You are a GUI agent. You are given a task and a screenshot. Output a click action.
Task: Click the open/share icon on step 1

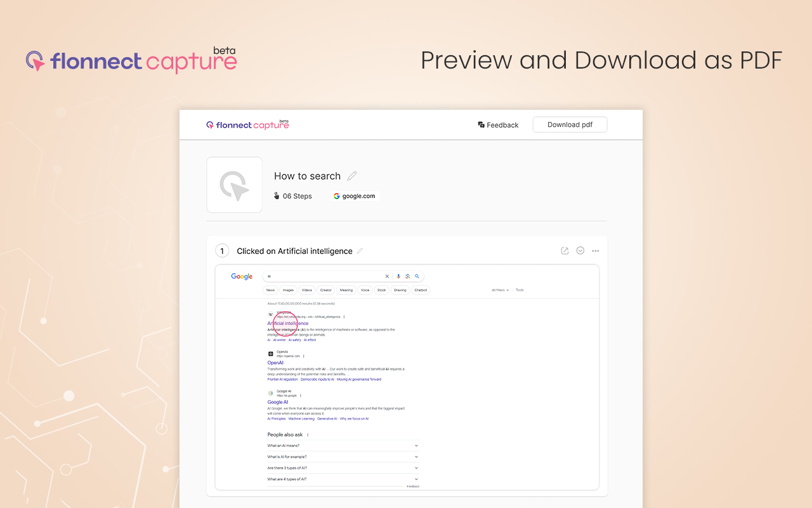click(x=565, y=251)
